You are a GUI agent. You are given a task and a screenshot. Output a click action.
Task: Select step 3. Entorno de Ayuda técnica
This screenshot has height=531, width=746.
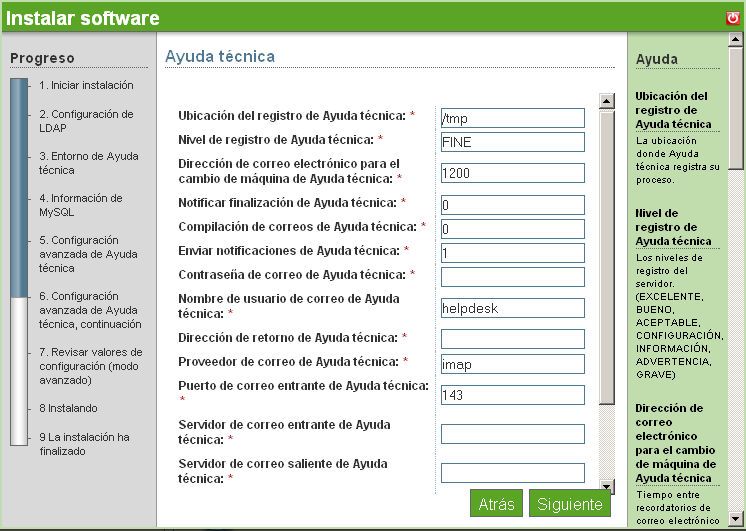pos(88,163)
